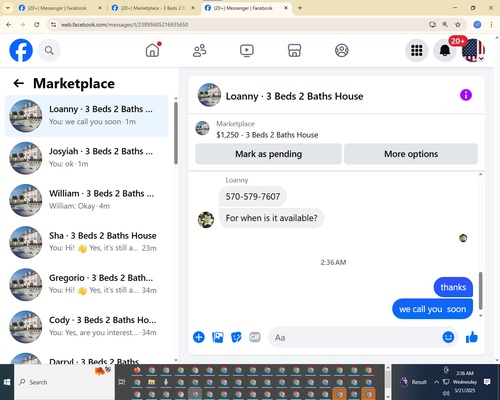Open the Marketplace storefront icon
Screen dimensions: 500x400
coord(294,51)
